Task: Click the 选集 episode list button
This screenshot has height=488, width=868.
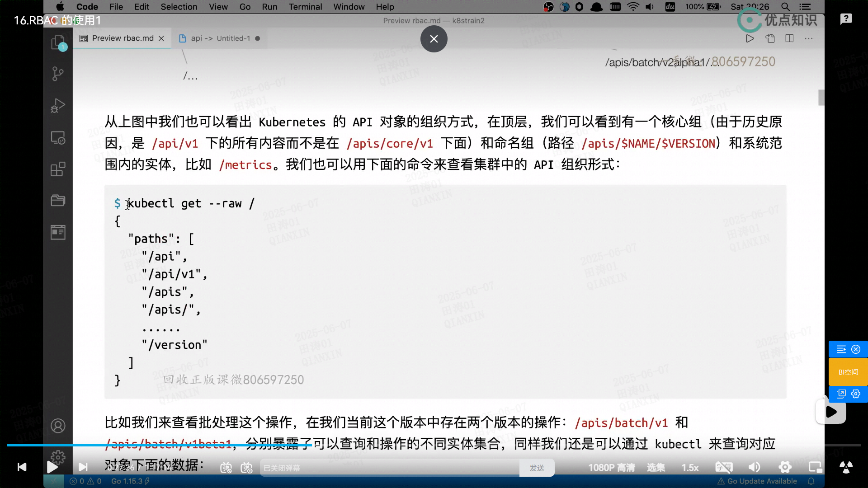Action: [x=656, y=468]
